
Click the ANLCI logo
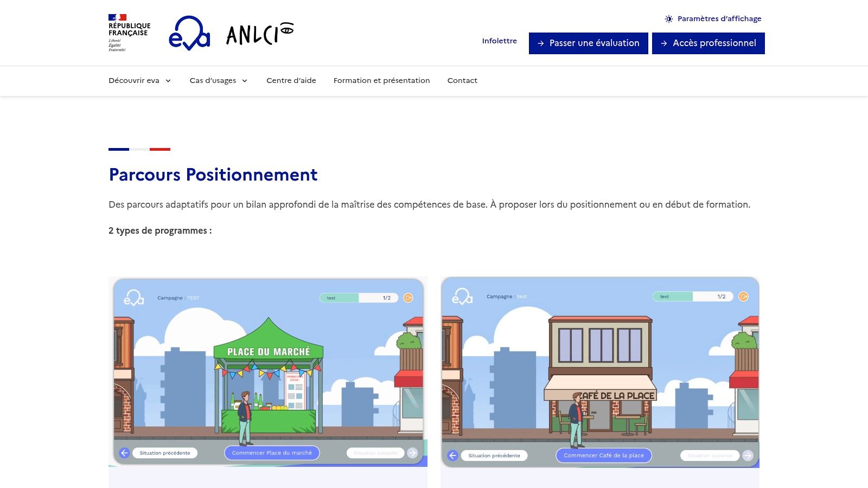[x=259, y=34]
